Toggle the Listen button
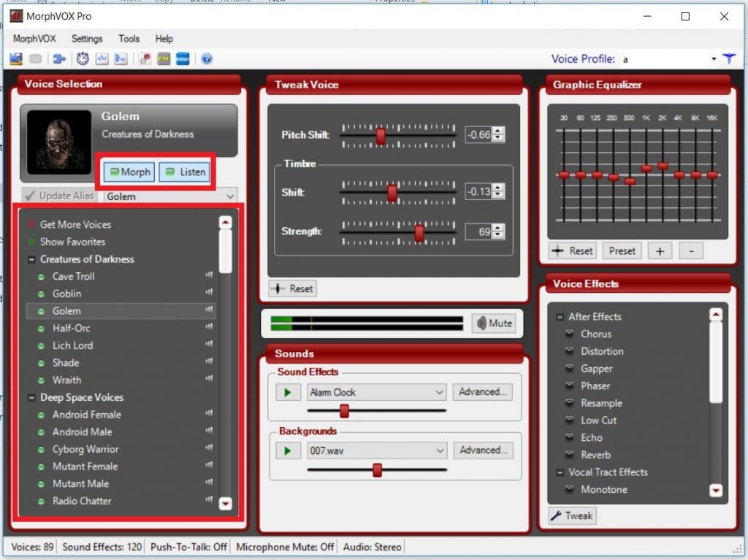 [x=185, y=172]
